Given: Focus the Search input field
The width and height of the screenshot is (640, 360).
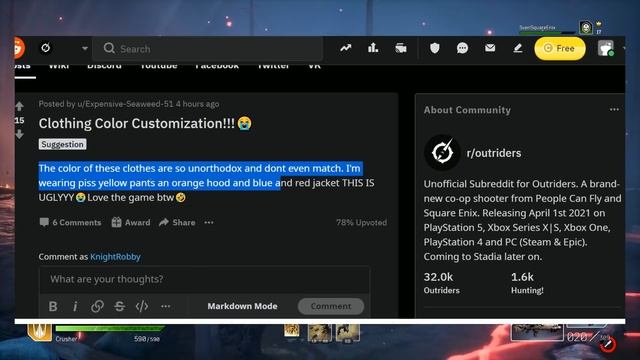Looking at the screenshot, I should pyautogui.click(x=208, y=49).
